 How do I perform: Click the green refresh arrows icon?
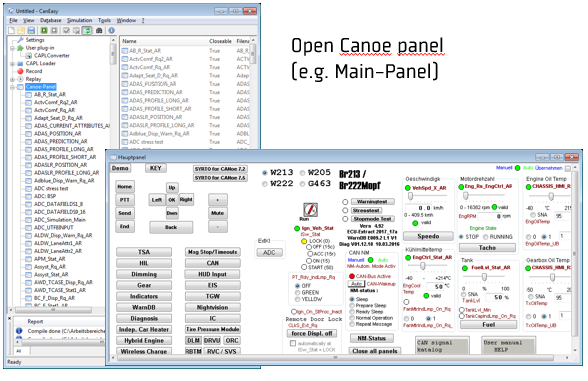(x=87, y=30)
